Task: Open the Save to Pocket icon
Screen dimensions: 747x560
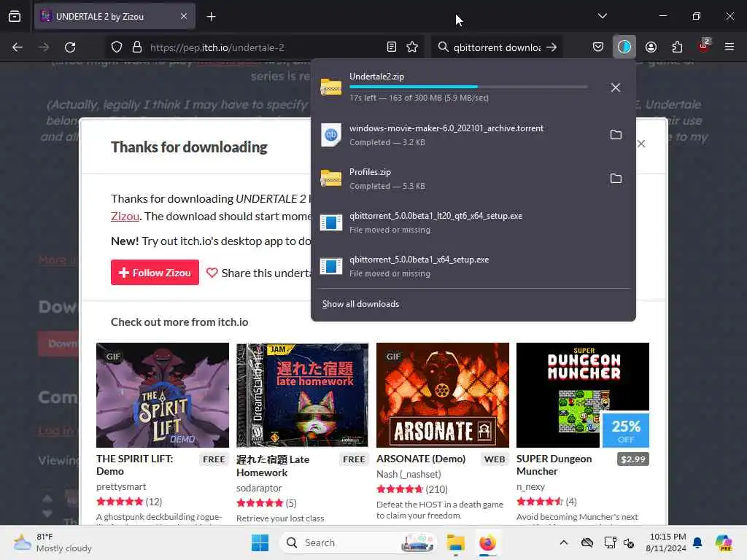Action: click(x=598, y=47)
